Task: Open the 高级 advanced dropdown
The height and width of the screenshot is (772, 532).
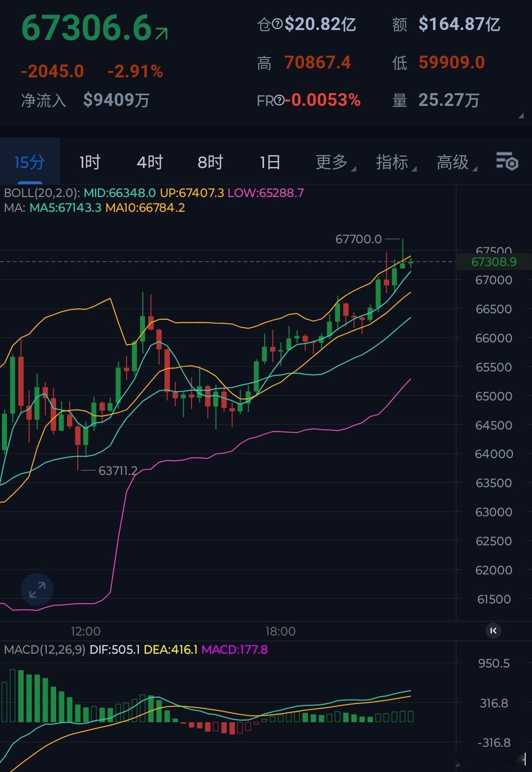Action: [456, 162]
